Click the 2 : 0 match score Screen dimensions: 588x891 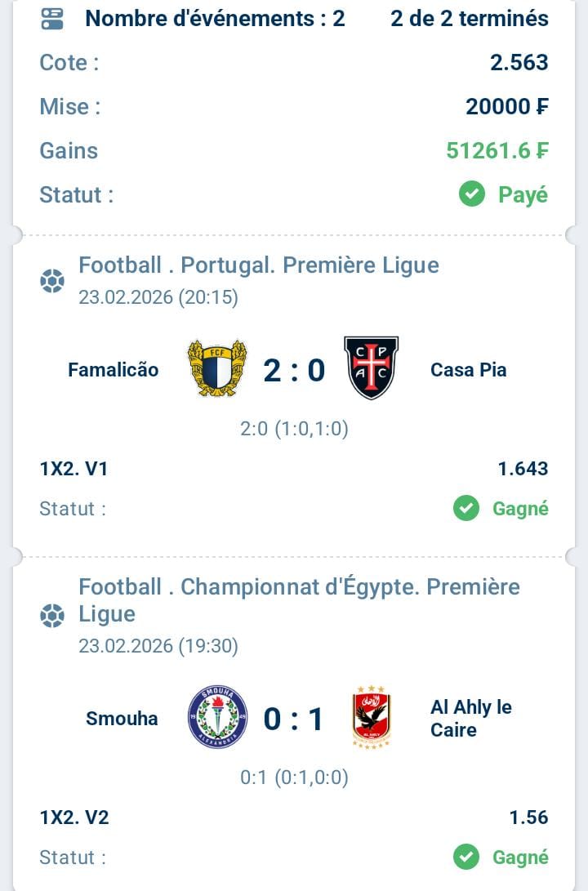294,370
